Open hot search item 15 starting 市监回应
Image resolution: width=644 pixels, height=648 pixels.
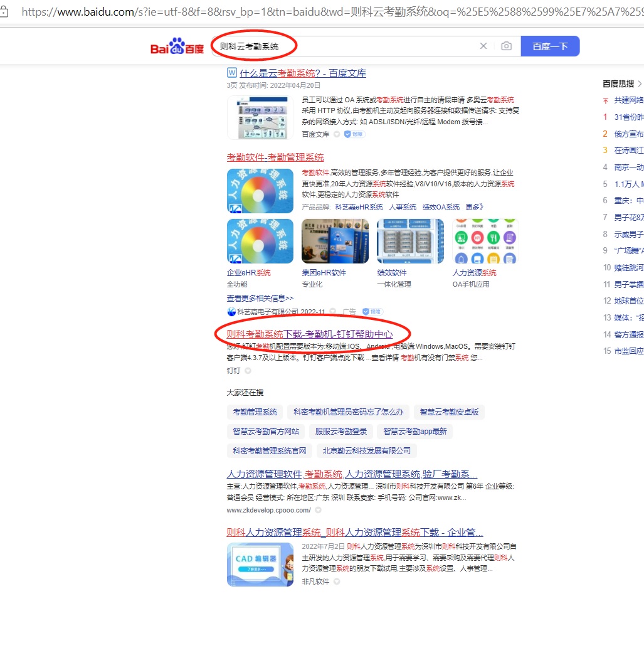629,351
